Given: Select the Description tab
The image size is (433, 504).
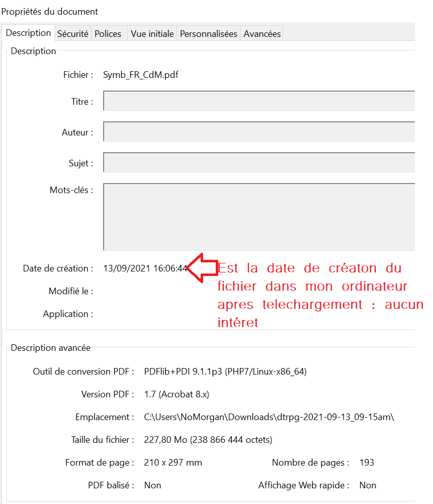Looking at the screenshot, I should pos(28,33).
